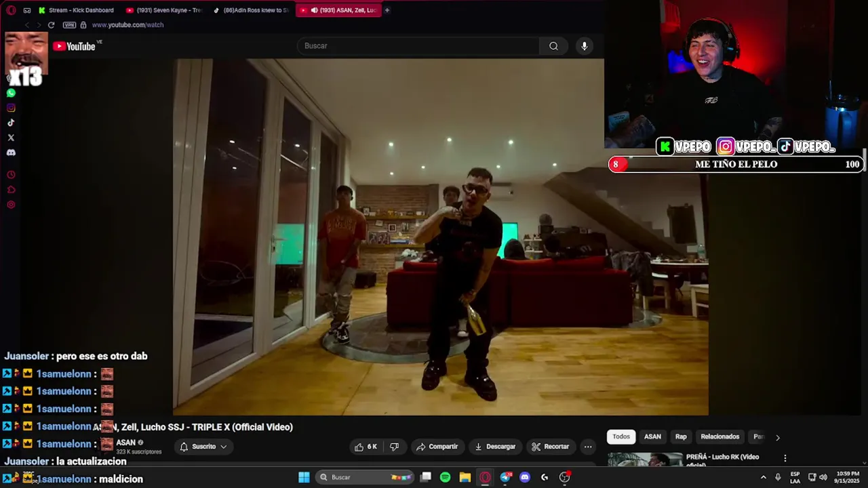The width and height of the screenshot is (868, 488).
Task: Dislike the TRIPLE X video
Action: click(x=394, y=447)
